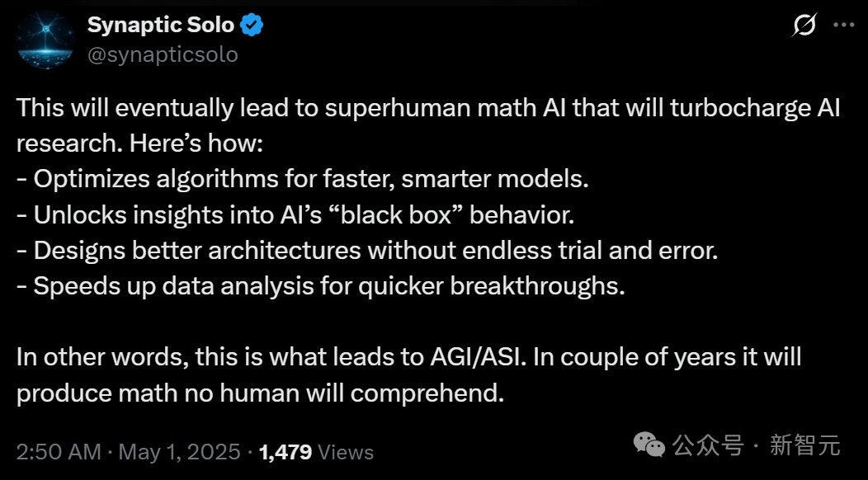
Task: Click the line starting 'This will eventually lead'
Action: (x=428, y=107)
